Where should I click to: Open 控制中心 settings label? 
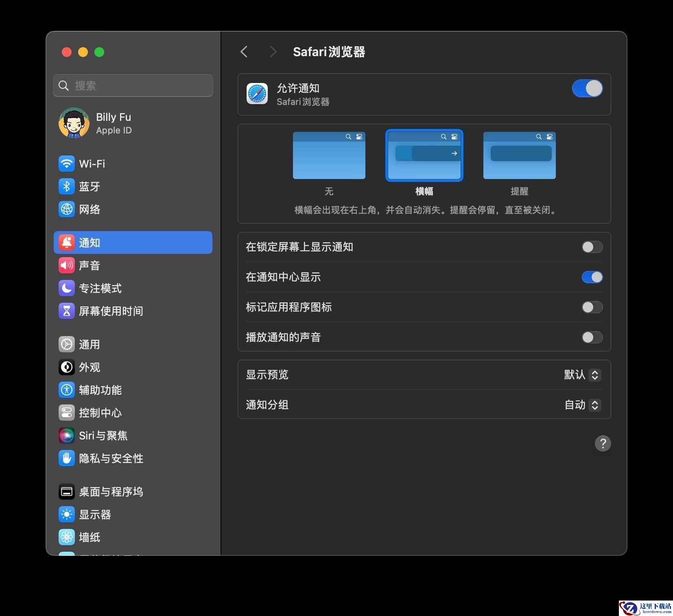(100, 413)
